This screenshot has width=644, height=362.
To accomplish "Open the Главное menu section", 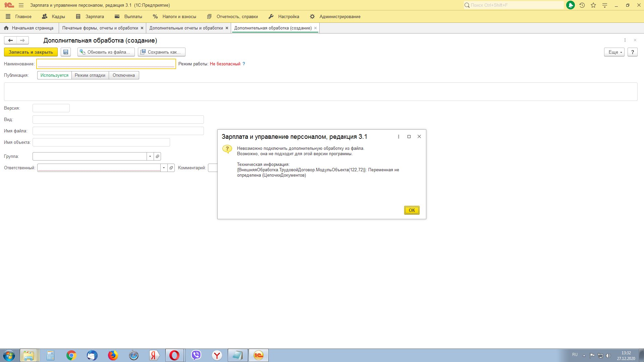I will (18, 16).
